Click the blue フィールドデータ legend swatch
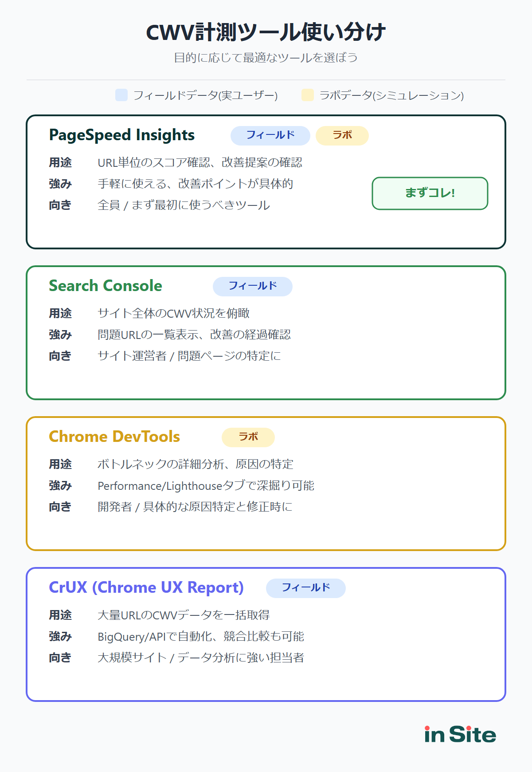Image resolution: width=532 pixels, height=772 pixels. (x=121, y=95)
